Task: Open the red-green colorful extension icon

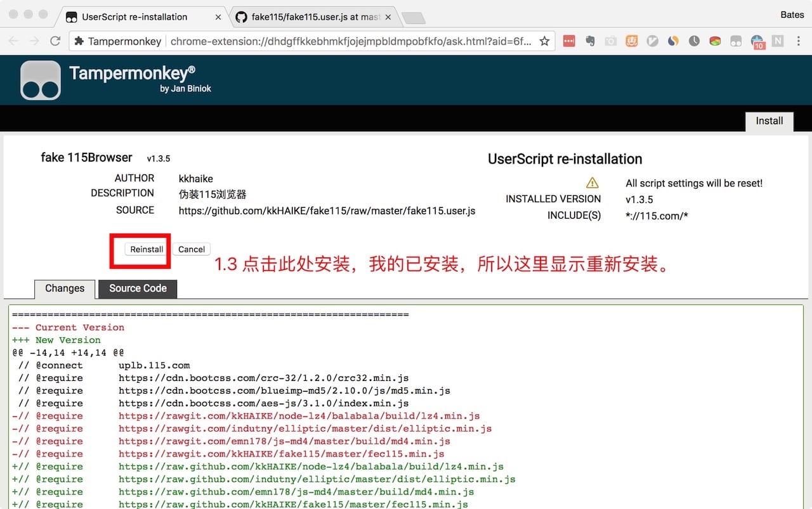Action: (x=715, y=41)
